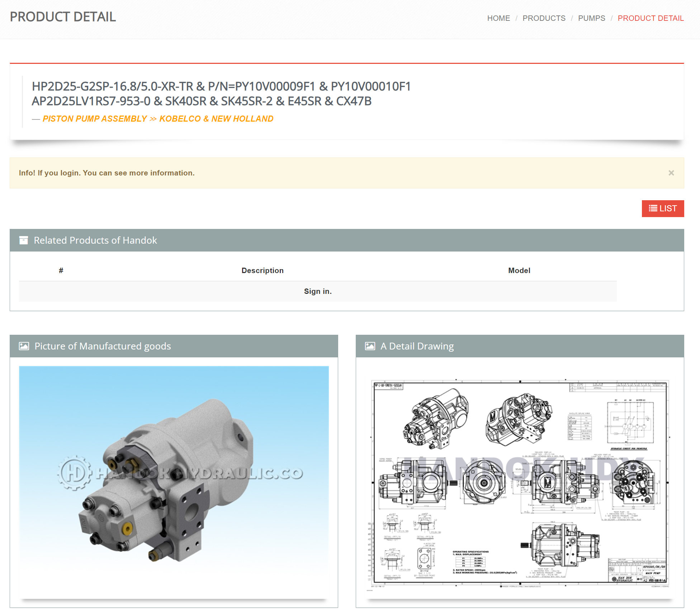This screenshot has width=700, height=615.
Task: Click the PRODUCT DETAIL page title
Action: 63,17
